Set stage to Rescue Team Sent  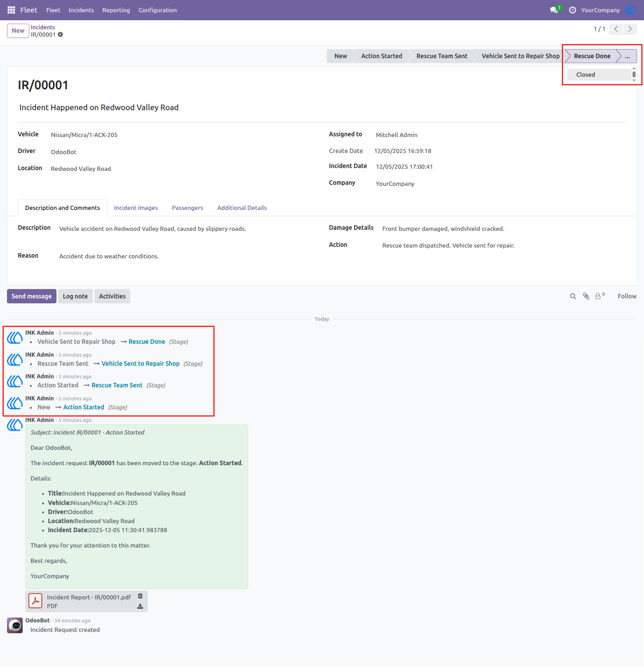[x=442, y=56]
